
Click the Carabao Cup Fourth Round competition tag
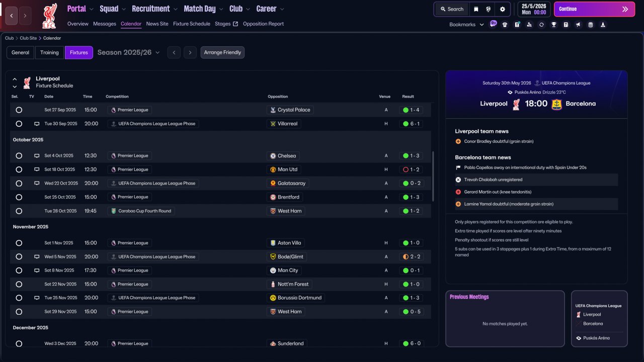click(x=141, y=211)
